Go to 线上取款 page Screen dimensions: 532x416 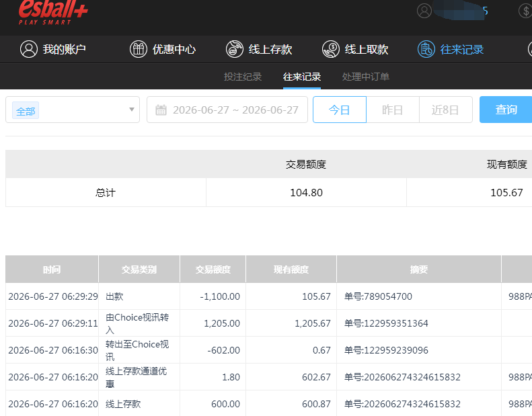point(355,49)
